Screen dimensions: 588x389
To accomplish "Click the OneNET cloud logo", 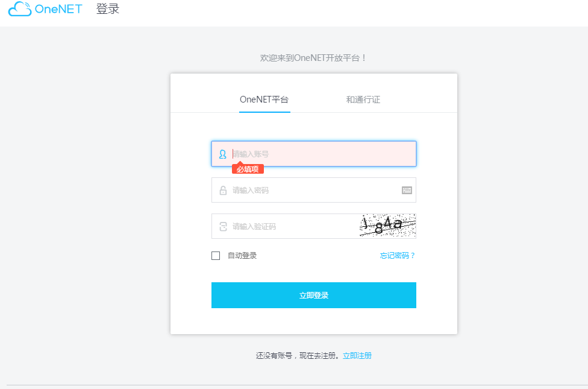I will click(19, 10).
